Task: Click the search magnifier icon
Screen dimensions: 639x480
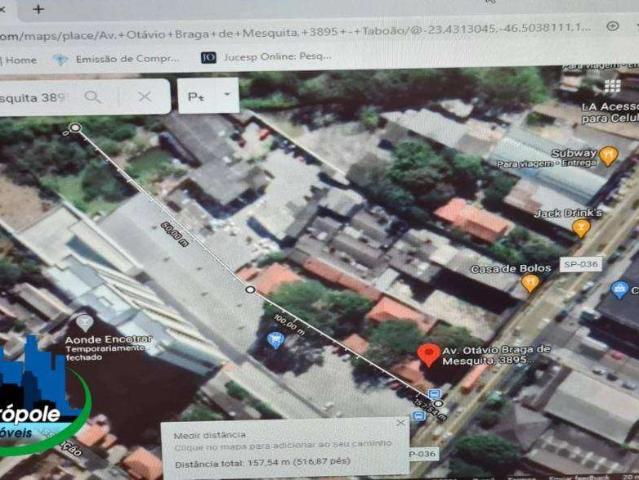Action: click(x=93, y=97)
